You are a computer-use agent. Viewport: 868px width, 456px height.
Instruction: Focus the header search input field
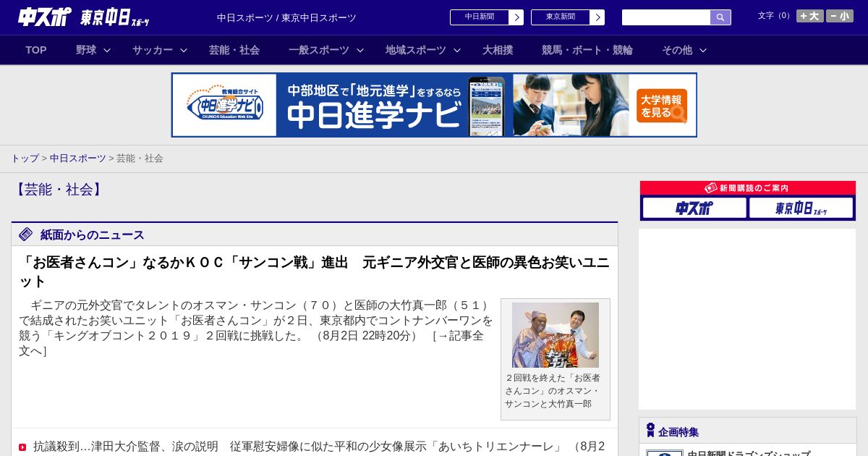coord(666,17)
